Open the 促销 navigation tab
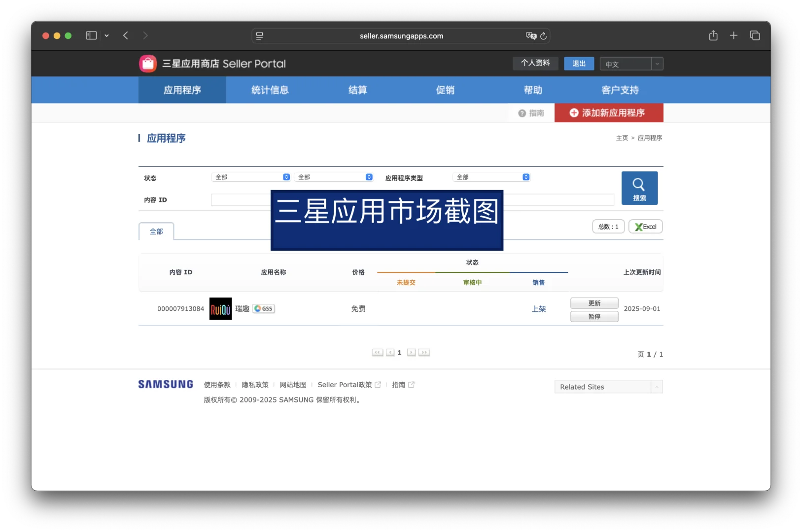The image size is (802, 532). click(446, 90)
